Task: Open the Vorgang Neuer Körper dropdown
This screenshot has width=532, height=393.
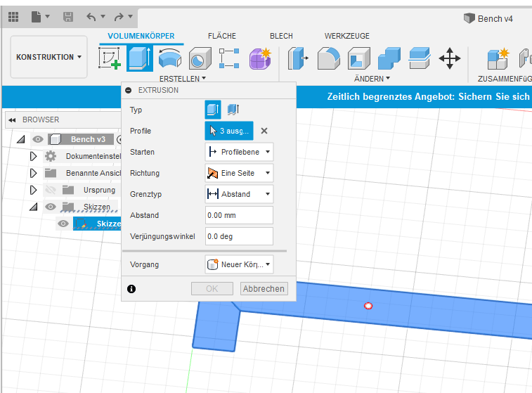Action: click(x=239, y=264)
